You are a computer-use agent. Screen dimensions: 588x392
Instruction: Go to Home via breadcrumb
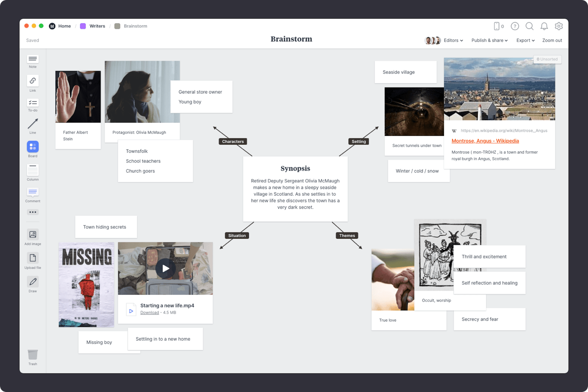coord(64,26)
